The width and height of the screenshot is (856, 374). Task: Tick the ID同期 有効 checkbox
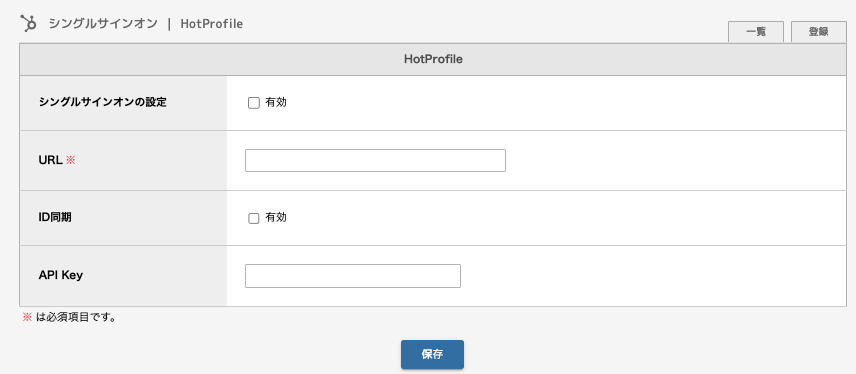pos(253,218)
